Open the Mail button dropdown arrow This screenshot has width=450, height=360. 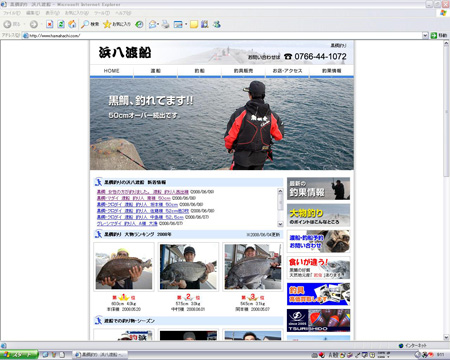click(158, 24)
